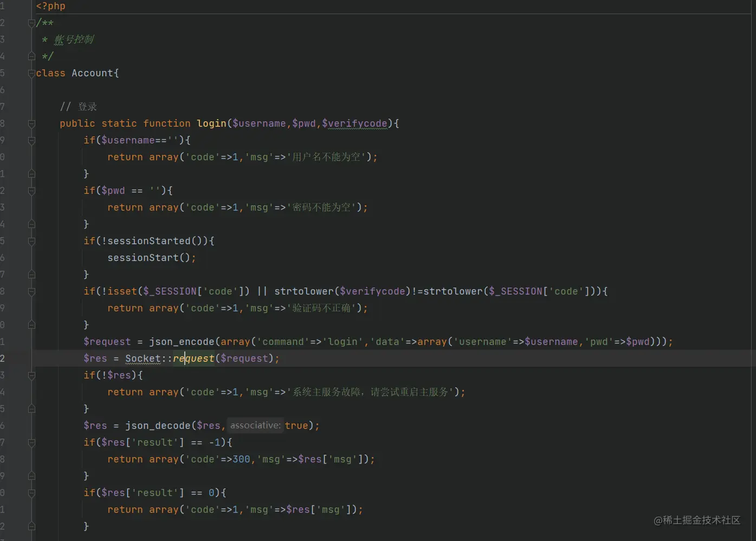
Task: Fold the if(!sessionStarted()) block
Action: [x=31, y=241]
